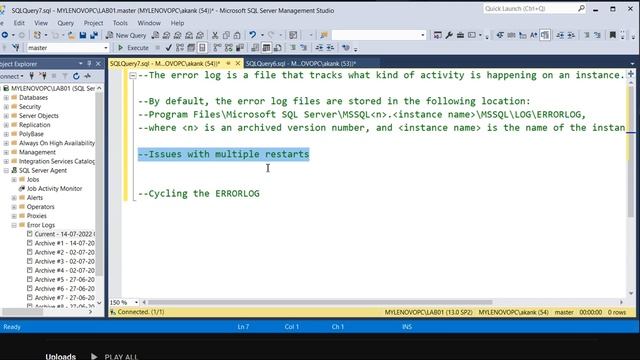Image resolution: width=640 pixels, height=360 pixels.
Task: Click the Refresh icon in Object Explorer
Action: [x=76, y=76]
